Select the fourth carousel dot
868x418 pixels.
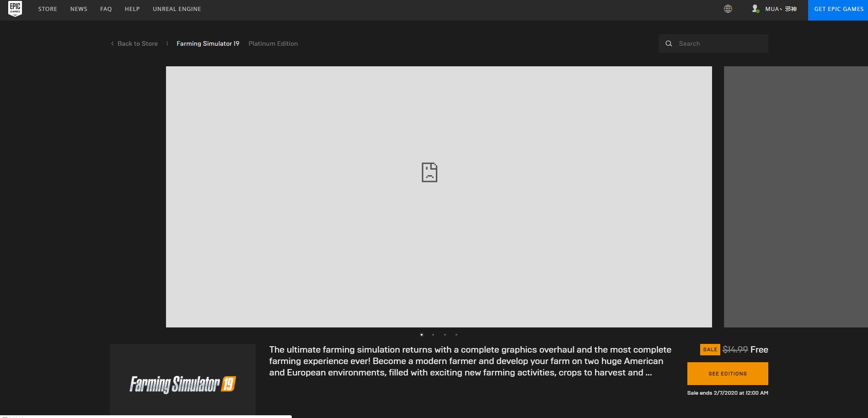[x=456, y=335]
